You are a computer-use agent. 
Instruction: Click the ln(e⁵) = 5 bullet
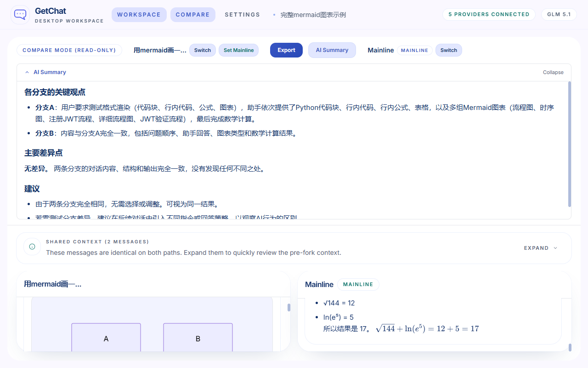(339, 317)
